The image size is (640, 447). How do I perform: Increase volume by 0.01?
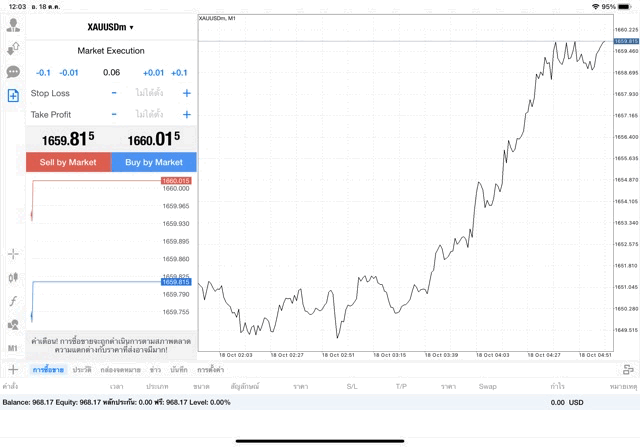click(153, 73)
